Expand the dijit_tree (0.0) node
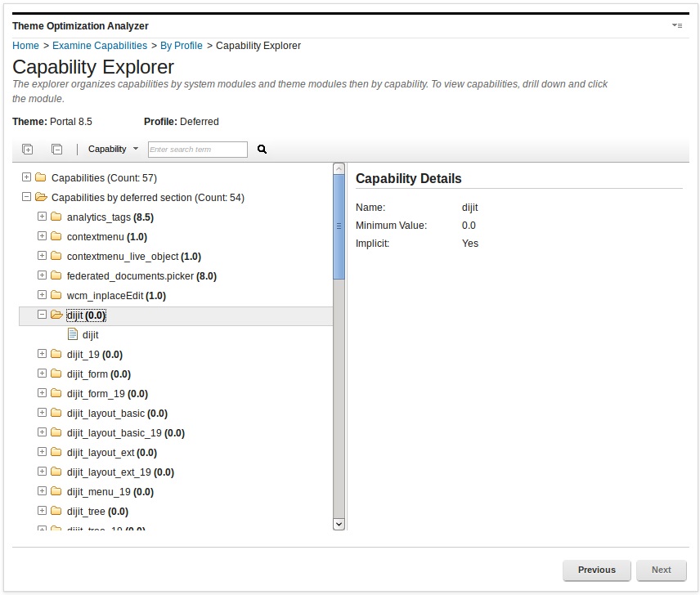This screenshot has width=700, height=595. pyautogui.click(x=42, y=511)
